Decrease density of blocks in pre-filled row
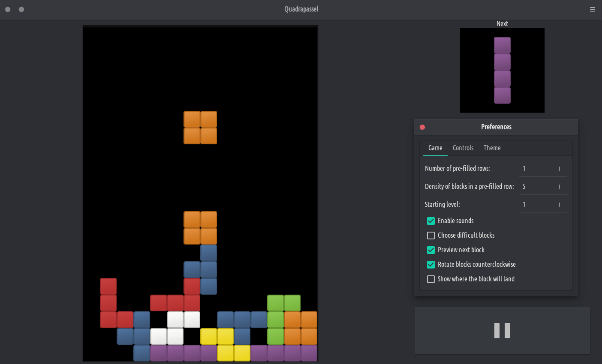Image resolution: width=602 pixels, height=364 pixels. click(546, 187)
